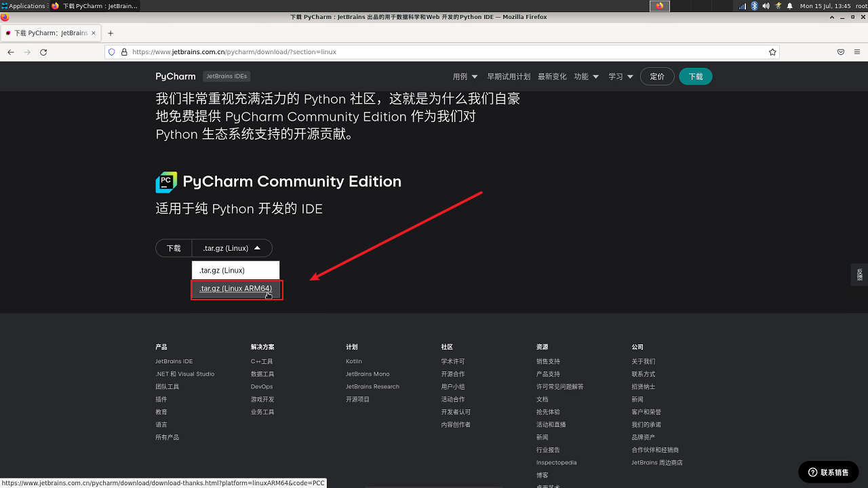Collapse the .tar.gz (Linux) format selector
868x488 pixels.
pyautogui.click(x=232, y=248)
